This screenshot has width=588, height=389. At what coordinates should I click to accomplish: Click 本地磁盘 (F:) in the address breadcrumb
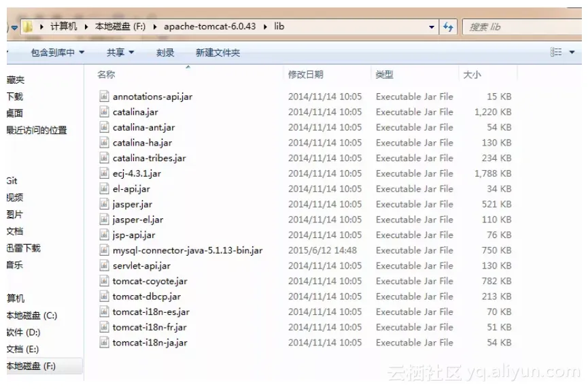click(x=120, y=27)
